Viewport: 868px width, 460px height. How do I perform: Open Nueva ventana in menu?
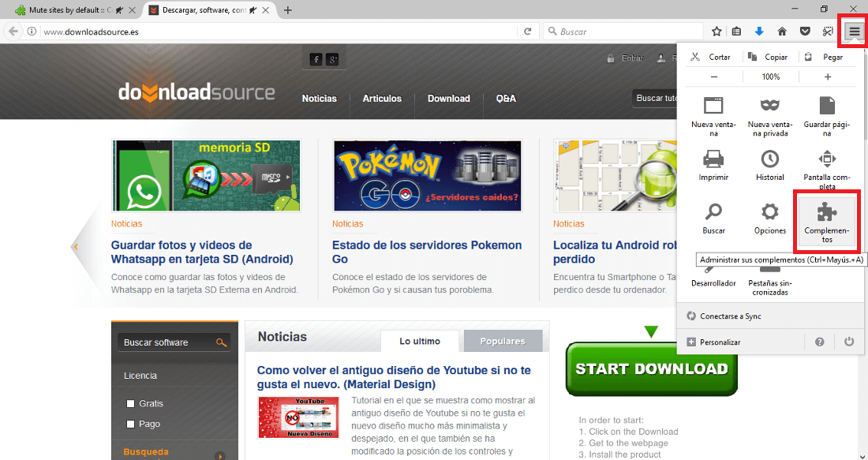point(713,116)
